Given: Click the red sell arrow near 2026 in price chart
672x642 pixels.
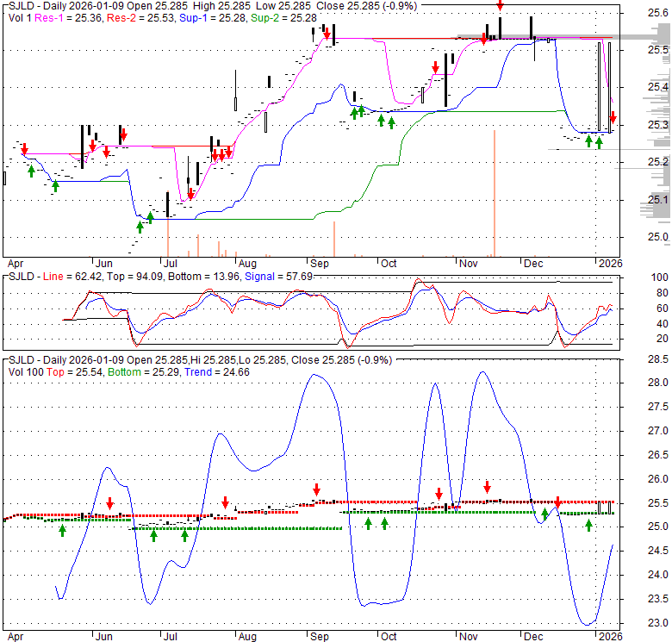Looking at the screenshot, I should [x=613, y=116].
